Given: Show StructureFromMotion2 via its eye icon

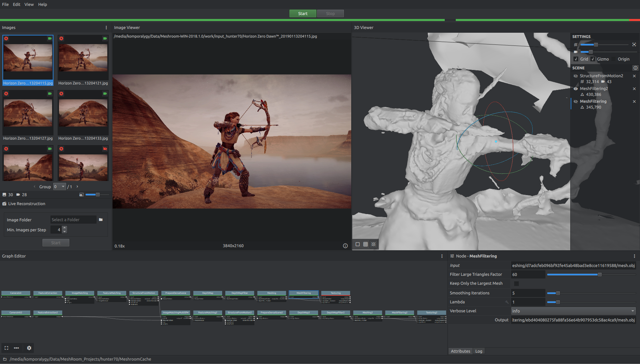Looking at the screenshot, I should (575, 76).
